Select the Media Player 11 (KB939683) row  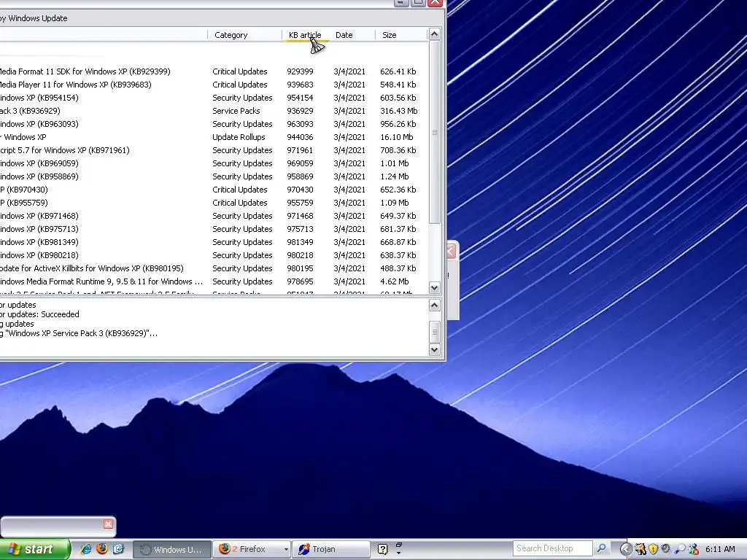214,85
